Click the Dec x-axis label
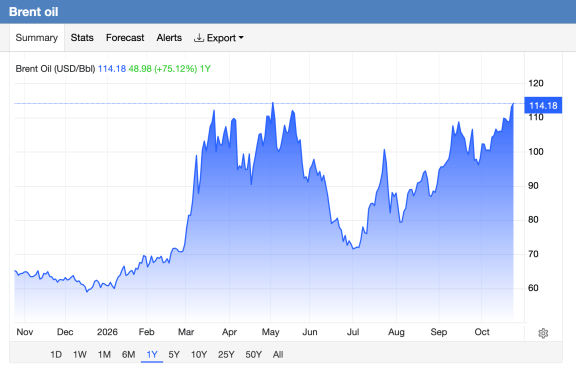The height and width of the screenshot is (370, 576). point(65,332)
